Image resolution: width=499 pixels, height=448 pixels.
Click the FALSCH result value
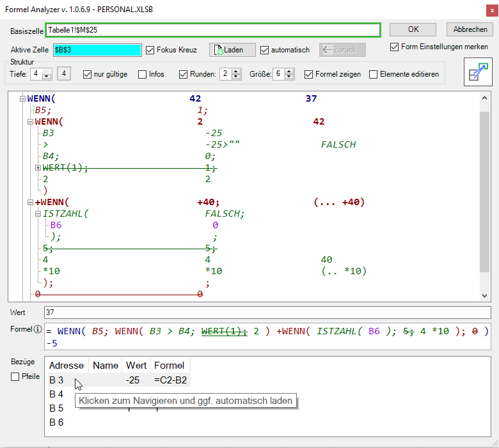[338, 144]
